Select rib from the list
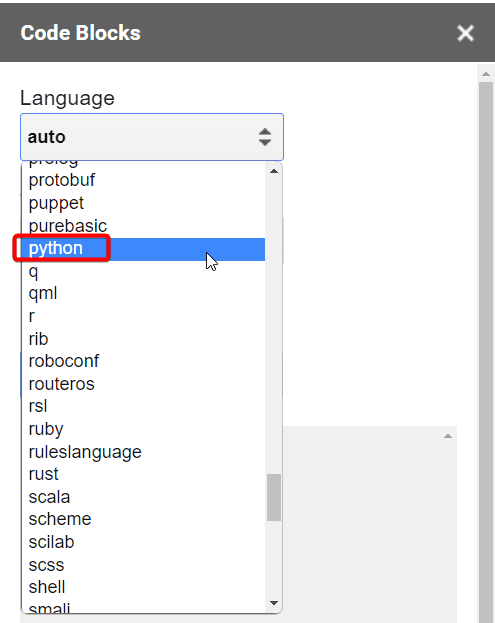Viewport: 495px width, 623px height. click(143, 339)
